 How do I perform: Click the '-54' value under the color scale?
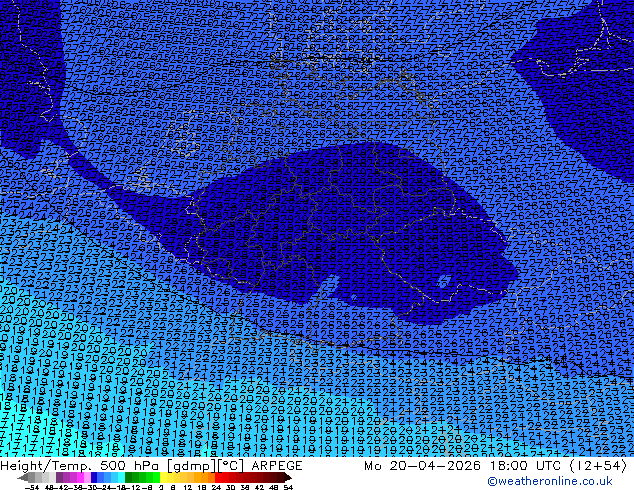(32, 487)
